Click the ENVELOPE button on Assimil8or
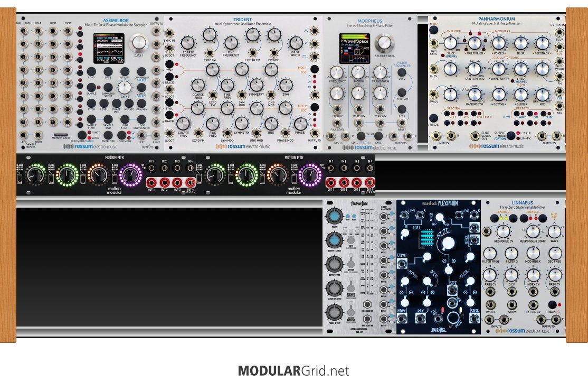 pyautogui.click(x=108, y=135)
